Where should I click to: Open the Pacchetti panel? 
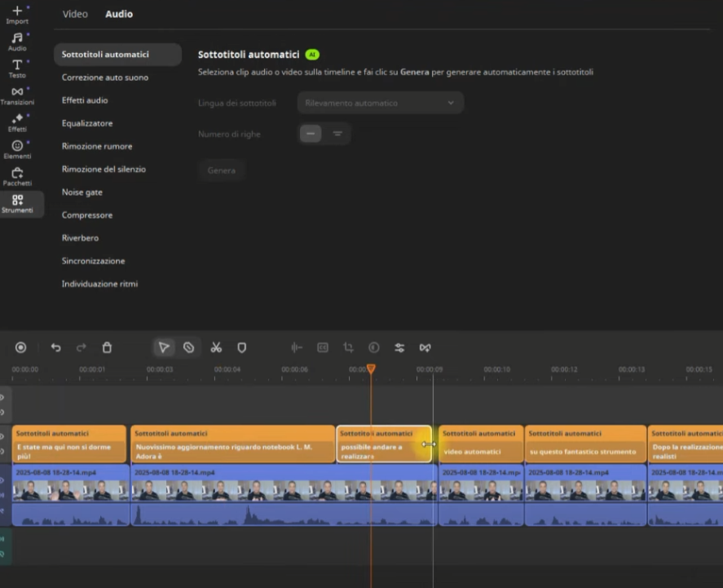17,177
